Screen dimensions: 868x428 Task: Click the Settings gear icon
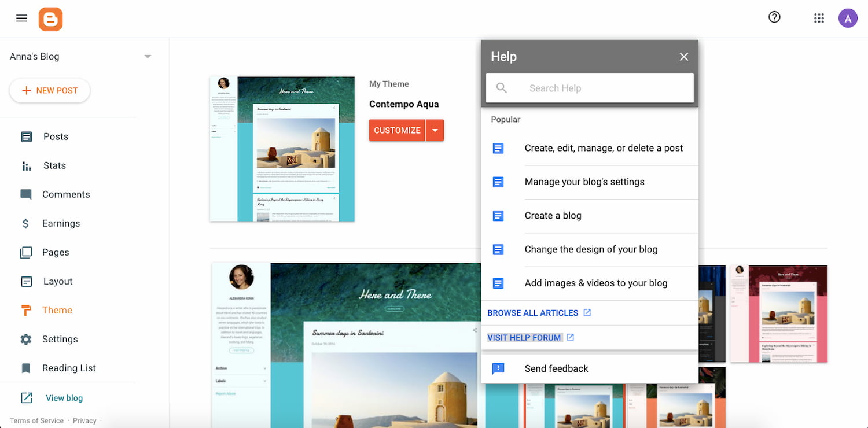click(26, 340)
